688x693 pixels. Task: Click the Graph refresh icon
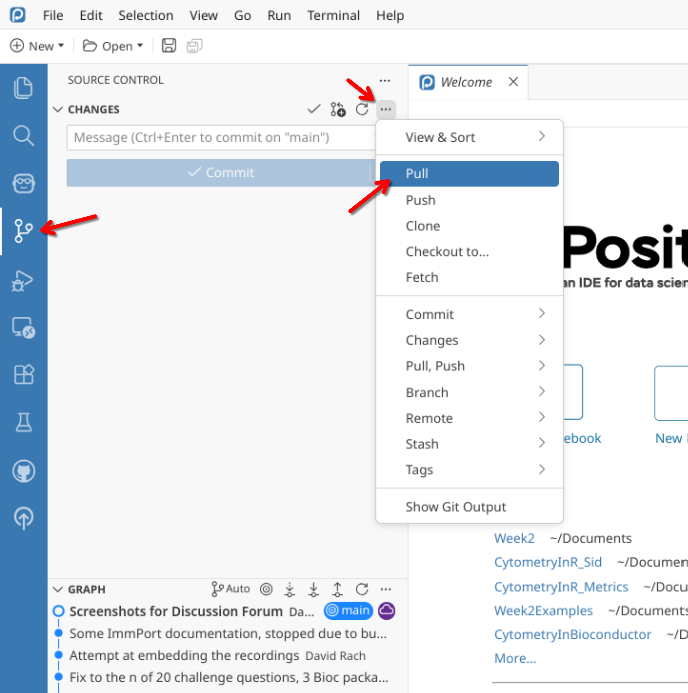click(362, 589)
